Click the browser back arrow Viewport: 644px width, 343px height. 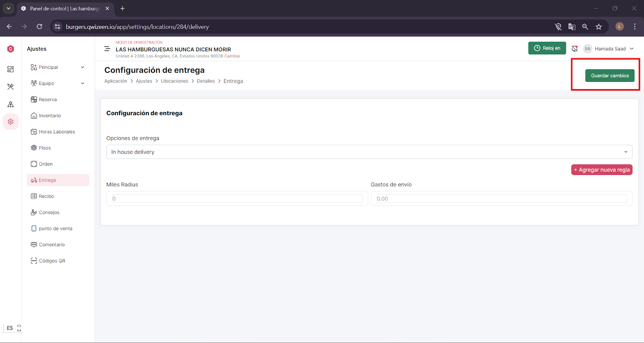coord(9,27)
